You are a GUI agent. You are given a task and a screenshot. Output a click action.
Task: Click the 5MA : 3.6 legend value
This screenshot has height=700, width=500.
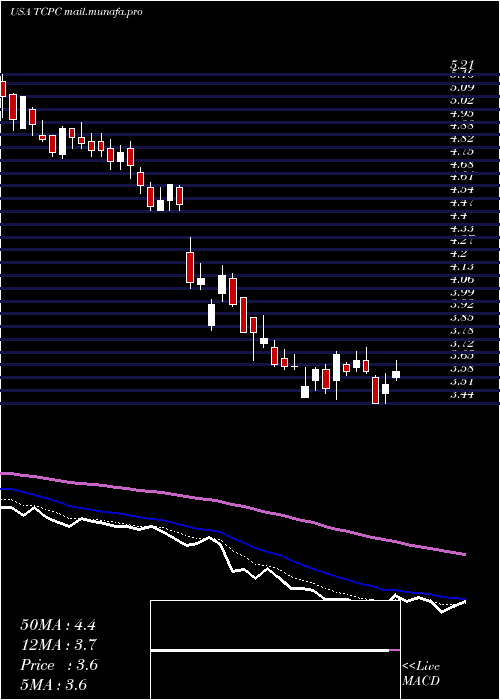click(x=53, y=685)
